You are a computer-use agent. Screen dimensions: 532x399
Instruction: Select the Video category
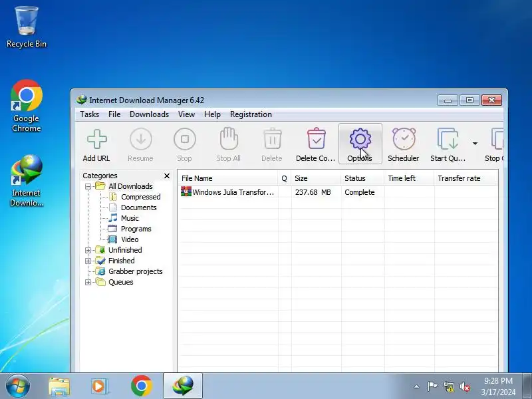(x=130, y=239)
